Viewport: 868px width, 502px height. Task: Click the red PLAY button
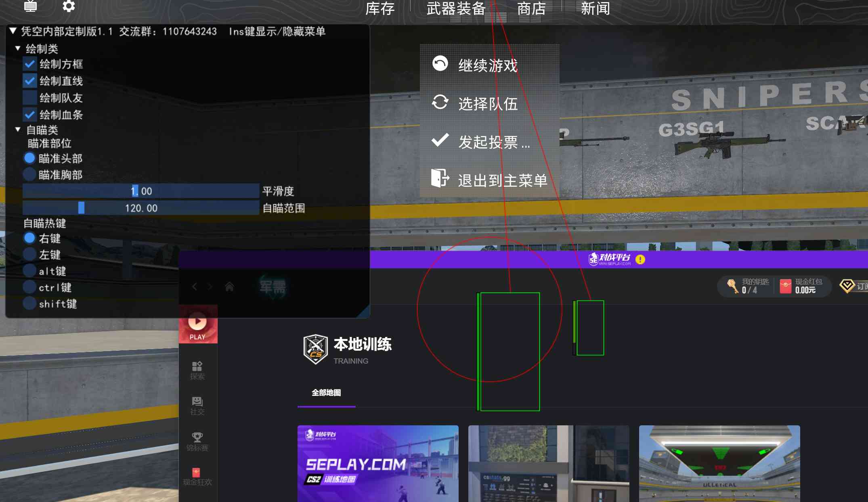pos(198,324)
